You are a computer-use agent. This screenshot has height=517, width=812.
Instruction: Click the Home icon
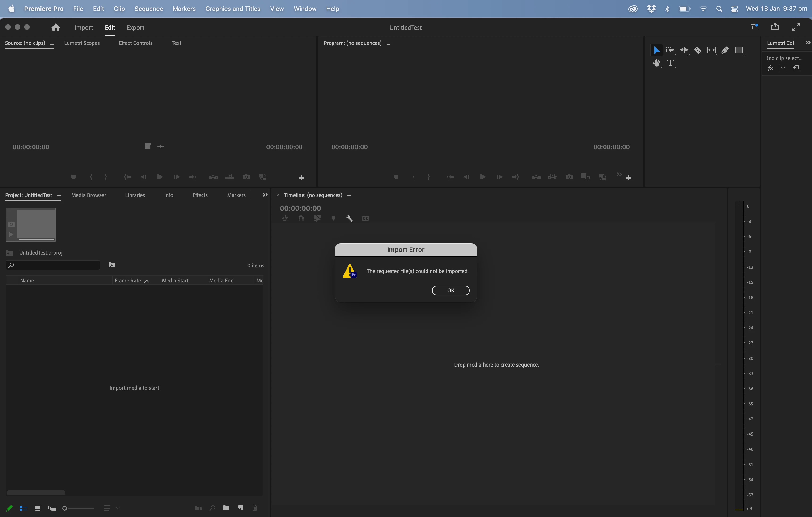pyautogui.click(x=56, y=27)
